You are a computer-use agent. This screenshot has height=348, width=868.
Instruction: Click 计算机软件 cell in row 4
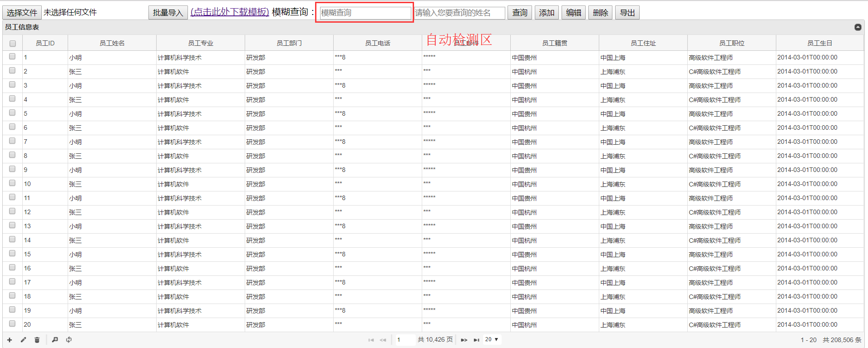coord(200,100)
